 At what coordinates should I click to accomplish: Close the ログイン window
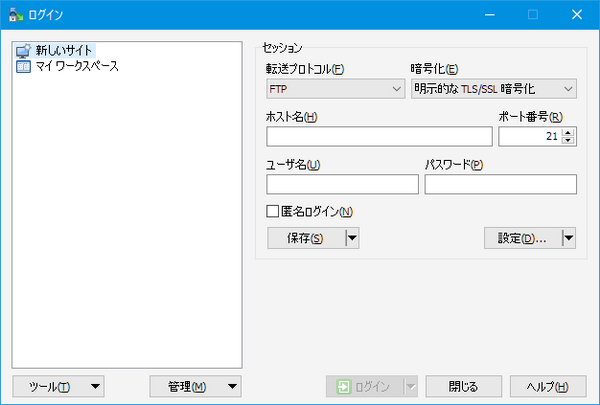577,15
